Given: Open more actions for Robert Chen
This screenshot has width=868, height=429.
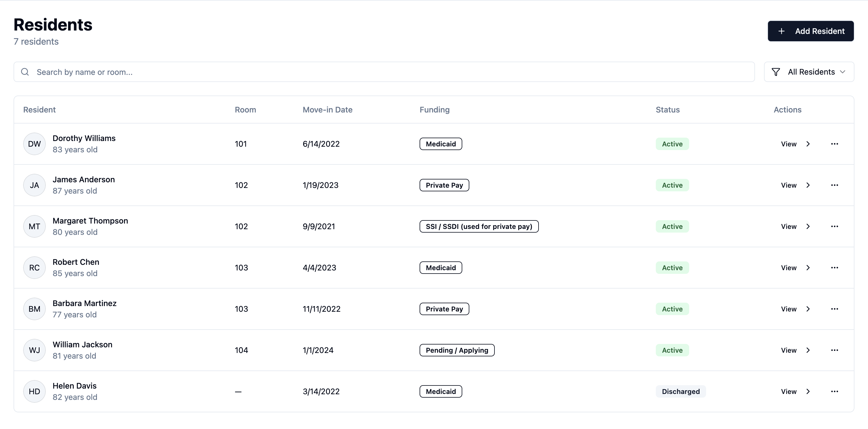Looking at the screenshot, I should point(834,268).
